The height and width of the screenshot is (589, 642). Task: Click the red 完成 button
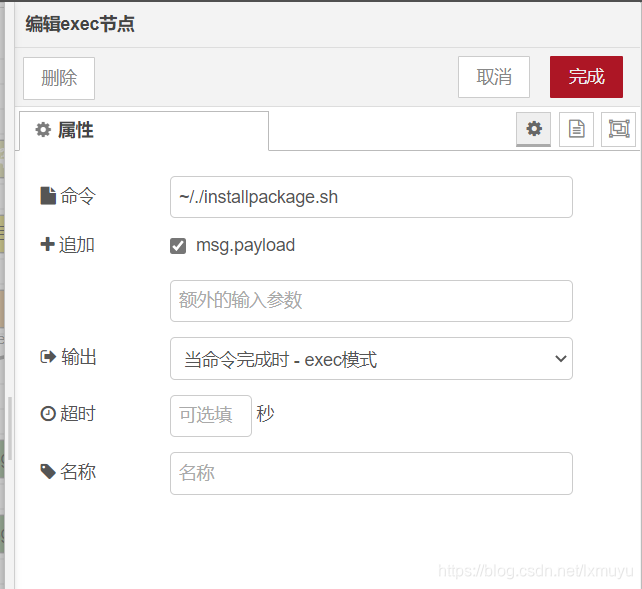[586, 77]
